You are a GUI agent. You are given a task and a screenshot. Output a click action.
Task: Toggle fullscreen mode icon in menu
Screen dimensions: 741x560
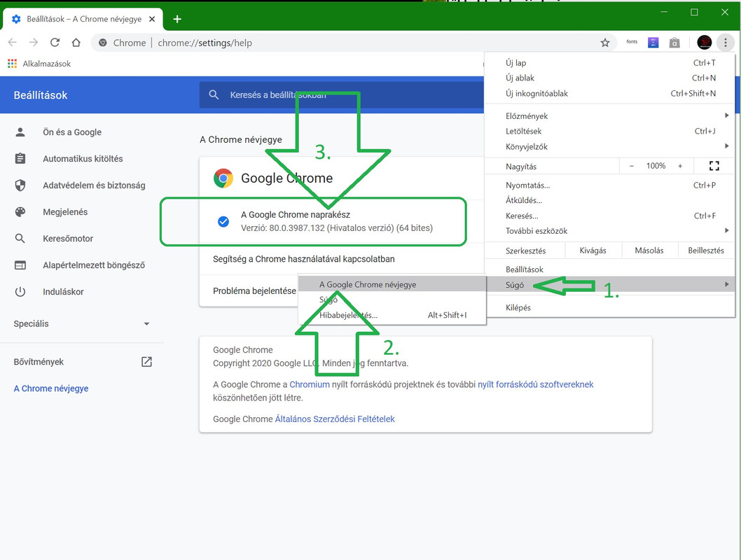coord(714,166)
